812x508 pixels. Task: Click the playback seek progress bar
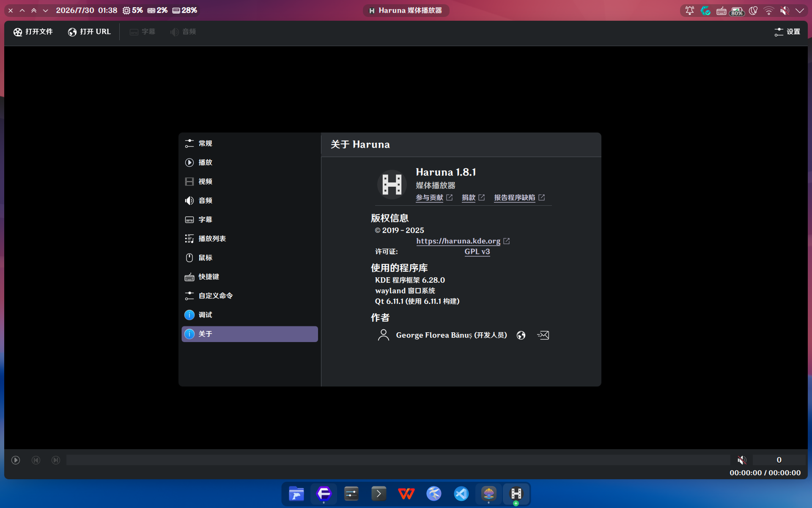(x=398, y=460)
